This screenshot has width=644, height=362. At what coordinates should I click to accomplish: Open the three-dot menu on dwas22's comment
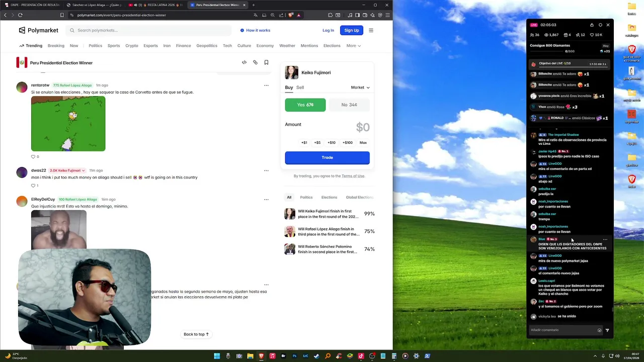coord(266,170)
